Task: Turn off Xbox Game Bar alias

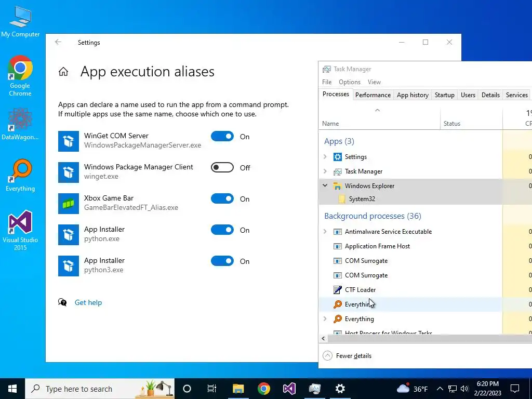Action: point(222,199)
